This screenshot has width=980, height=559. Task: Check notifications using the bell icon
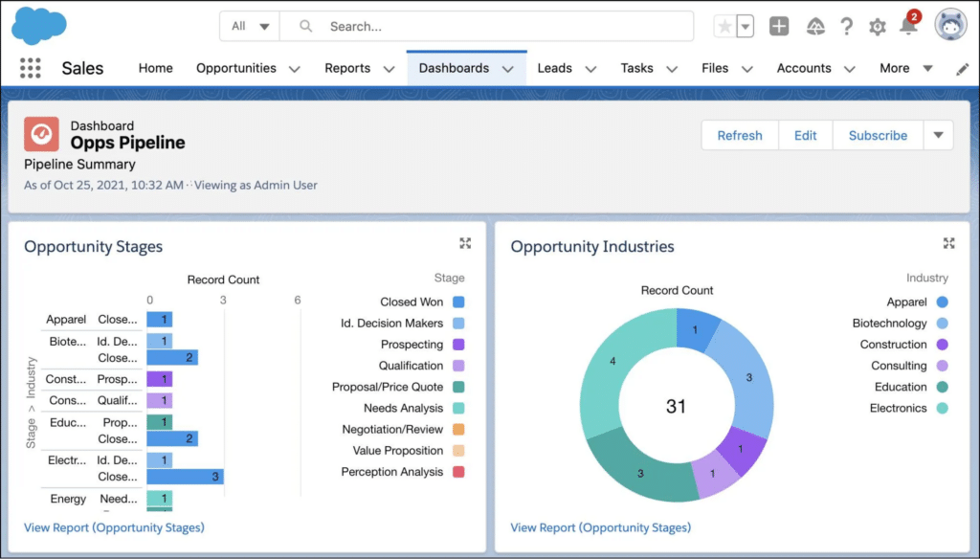pos(909,27)
